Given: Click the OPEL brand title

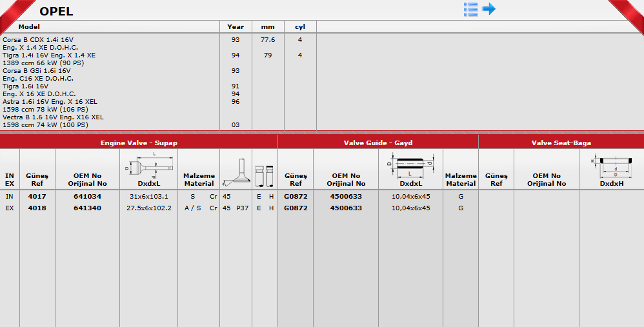Looking at the screenshot, I should pyautogui.click(x=56, y=11).
